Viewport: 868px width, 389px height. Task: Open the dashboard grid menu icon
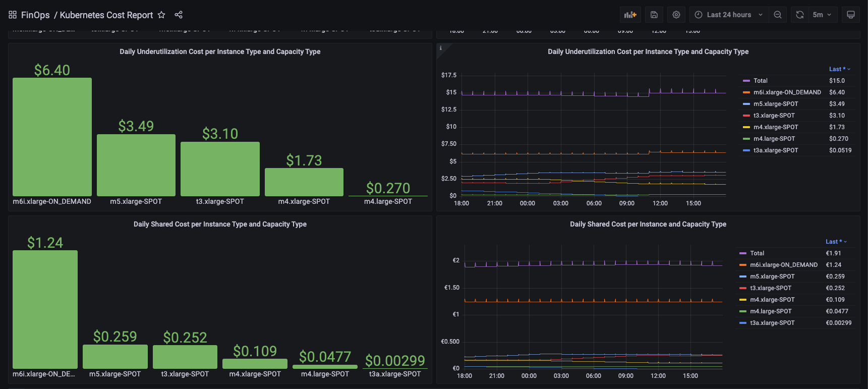click(x=13, y=15)
